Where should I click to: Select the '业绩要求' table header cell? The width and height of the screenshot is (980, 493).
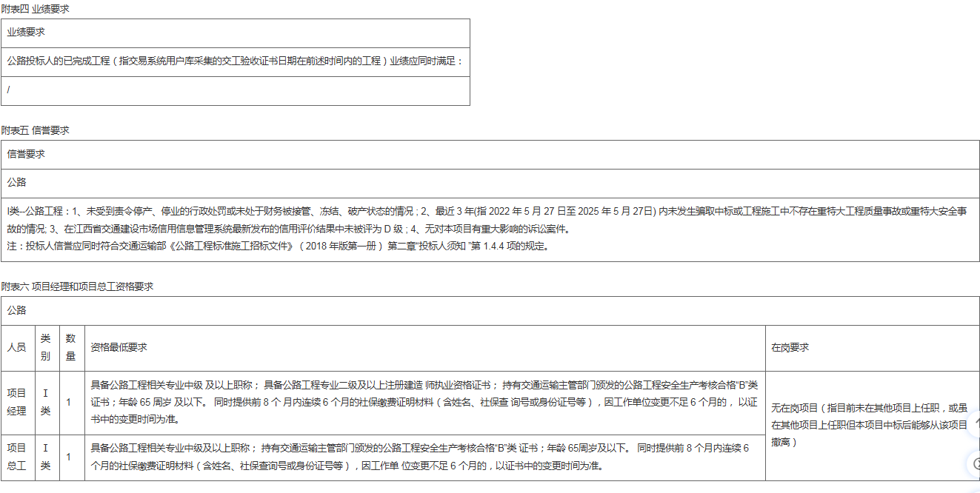(x=236, y=33)
